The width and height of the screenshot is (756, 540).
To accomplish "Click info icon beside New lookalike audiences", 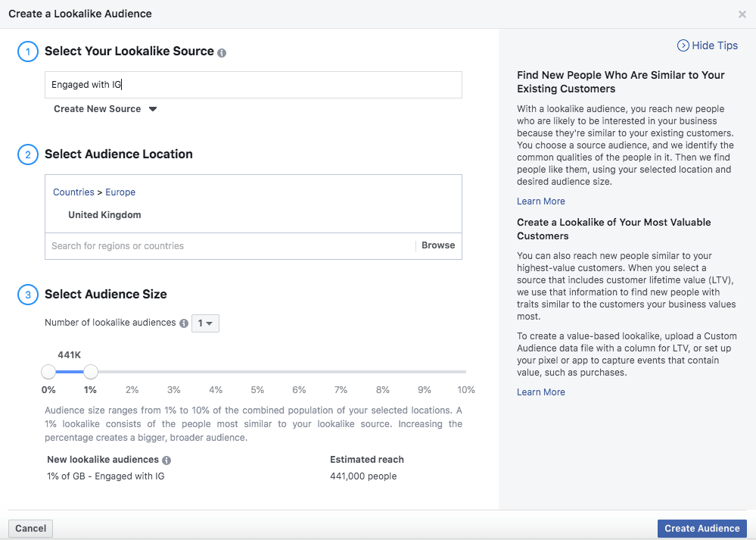I will (x=166, y=460).
